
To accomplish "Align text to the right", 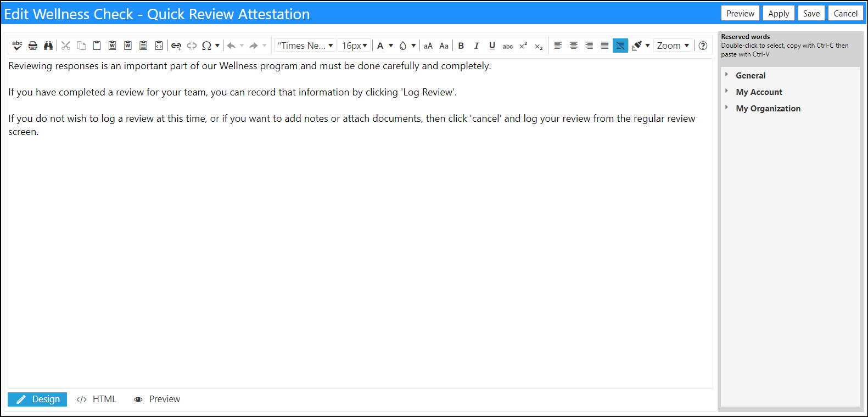I will pyautogui.click(x=589, y=46).
